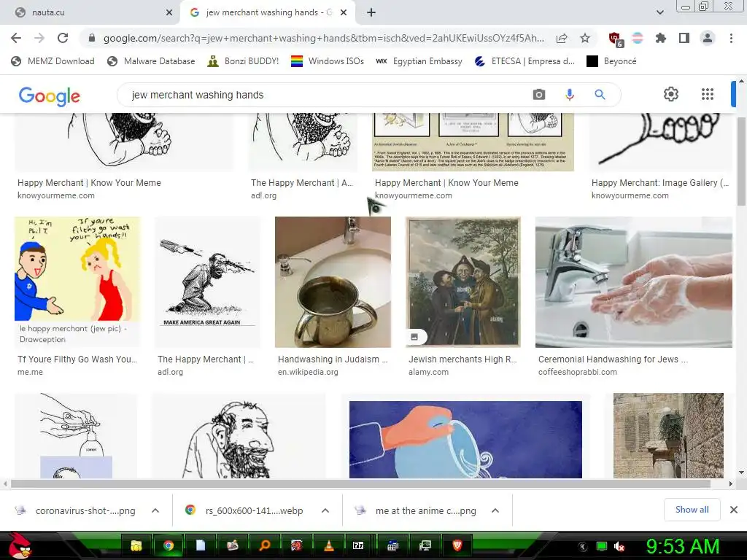Start voice search with the microphone
This screenshot has width=747, height=560.
(569, 95)
